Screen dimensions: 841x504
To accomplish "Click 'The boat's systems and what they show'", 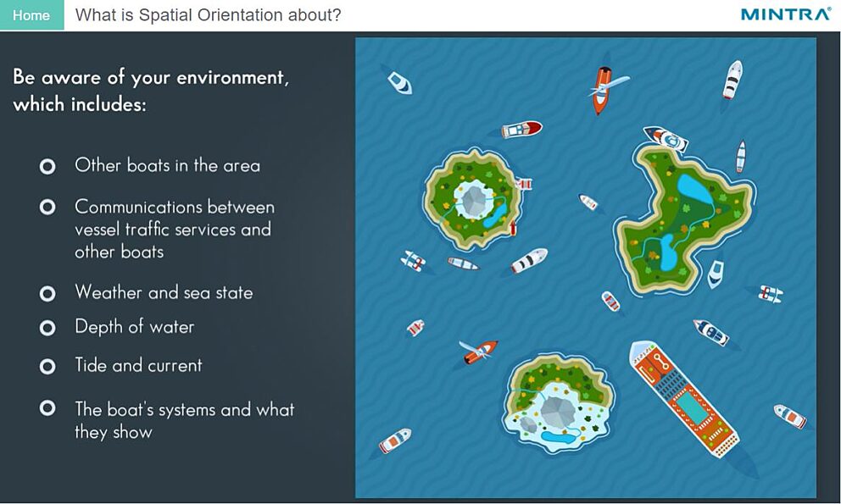I will pyautogui.click(x=185, y=420).
